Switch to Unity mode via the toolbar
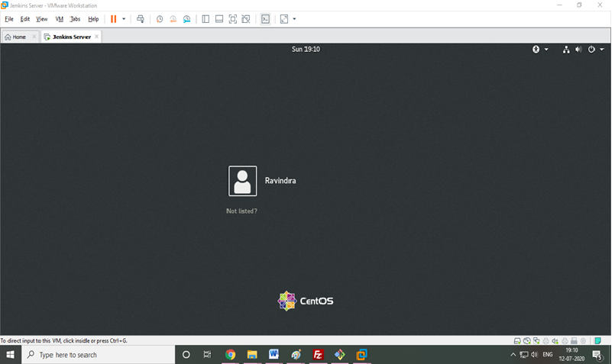The width and height of the screenshot is (615, 364). click(x=246, y=18)
